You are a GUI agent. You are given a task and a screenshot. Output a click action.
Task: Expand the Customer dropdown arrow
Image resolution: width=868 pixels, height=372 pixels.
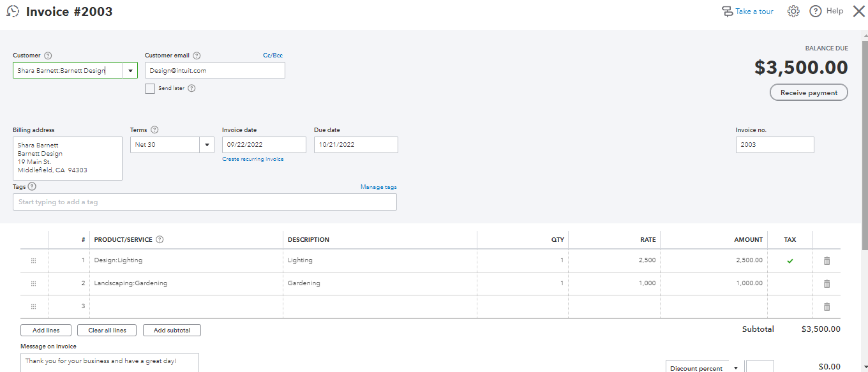point(130,70)
